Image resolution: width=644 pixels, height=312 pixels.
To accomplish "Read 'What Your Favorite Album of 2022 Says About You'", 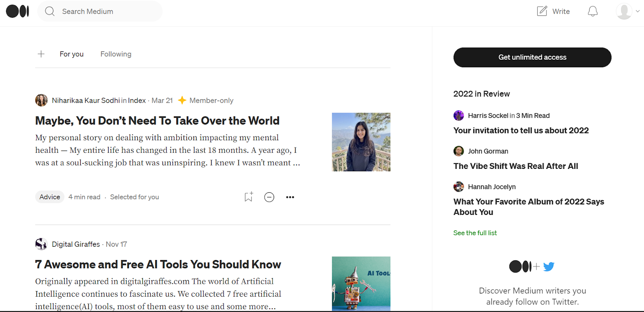I will (x=529, y=207).
